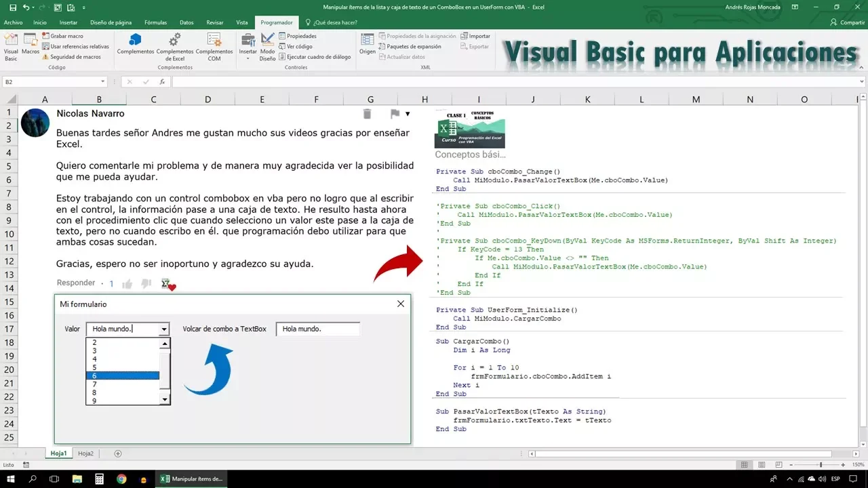Screen dimensions: 868x488
Task: Switch to the Vista ribbon tab
Action: [241, 22]
